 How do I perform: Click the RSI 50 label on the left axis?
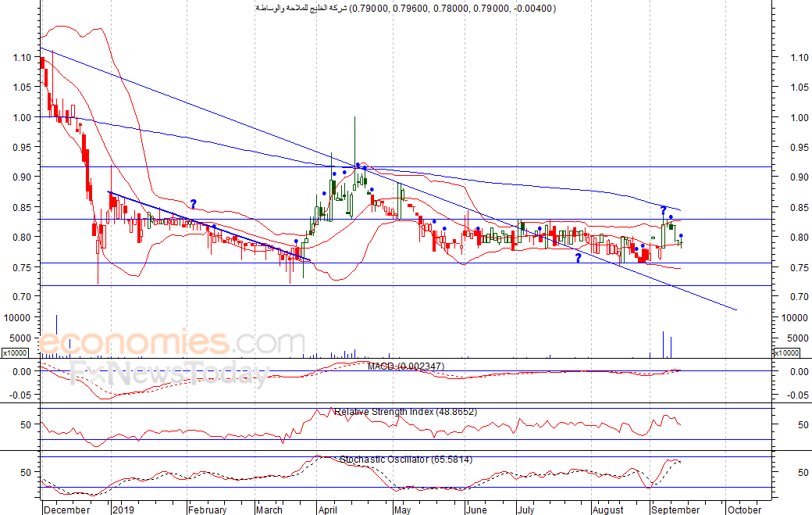26,425
